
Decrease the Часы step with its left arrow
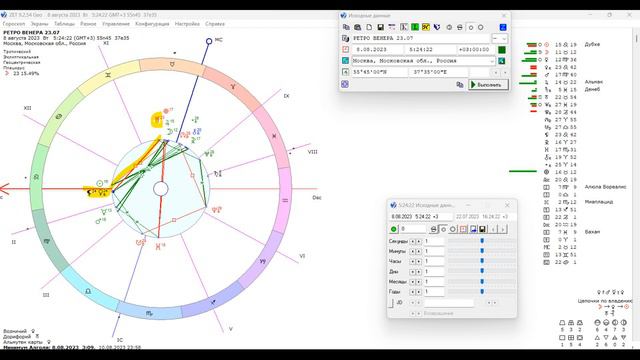(x=413, y=261)
